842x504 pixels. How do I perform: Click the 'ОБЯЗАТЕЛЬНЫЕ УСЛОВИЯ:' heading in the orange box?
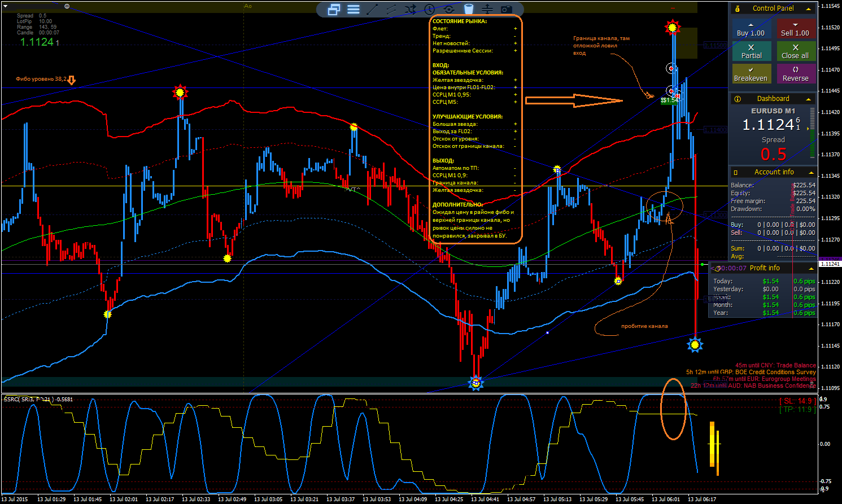(x=468, y=73)
